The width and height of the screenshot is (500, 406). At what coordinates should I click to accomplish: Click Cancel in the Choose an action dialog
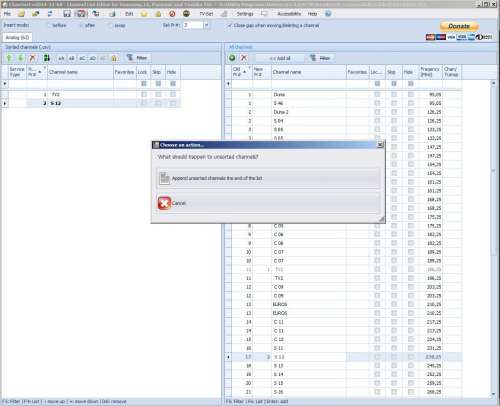(x=269, y=203)
